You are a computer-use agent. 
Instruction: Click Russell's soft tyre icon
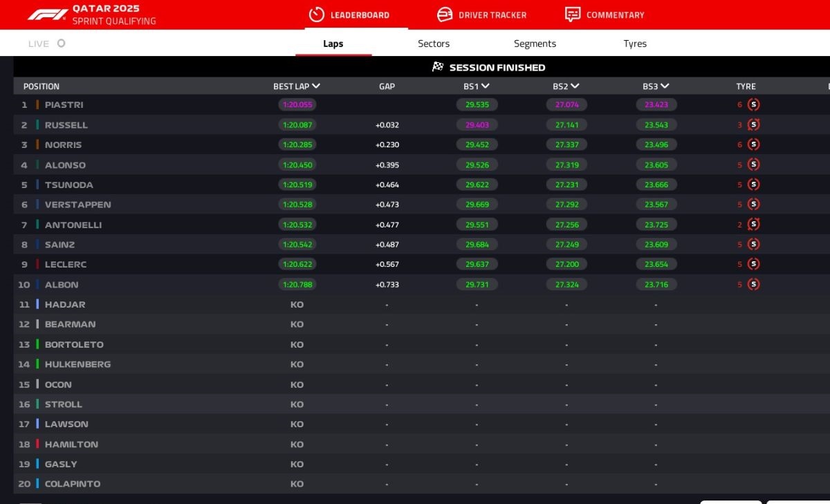click(754, 125)
